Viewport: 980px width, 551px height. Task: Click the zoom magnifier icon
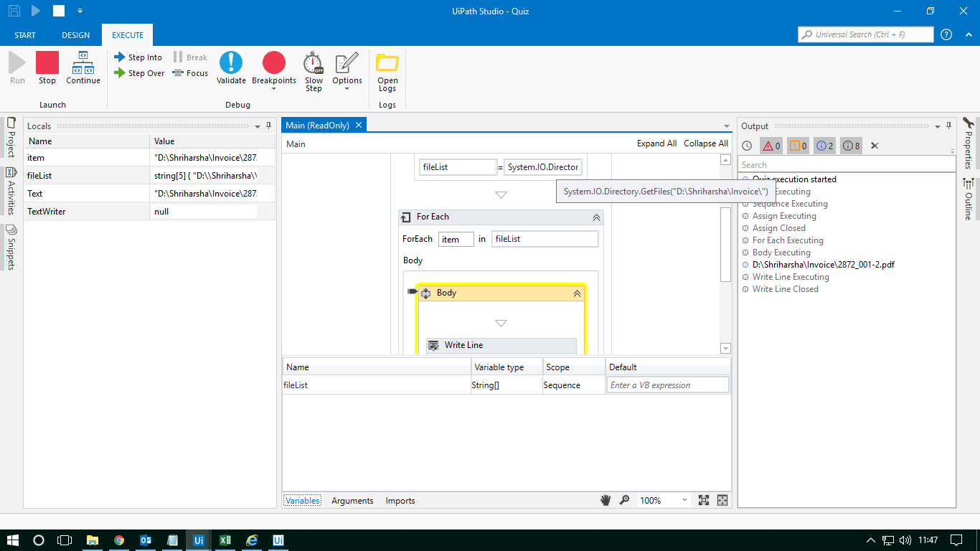[624, 500]
